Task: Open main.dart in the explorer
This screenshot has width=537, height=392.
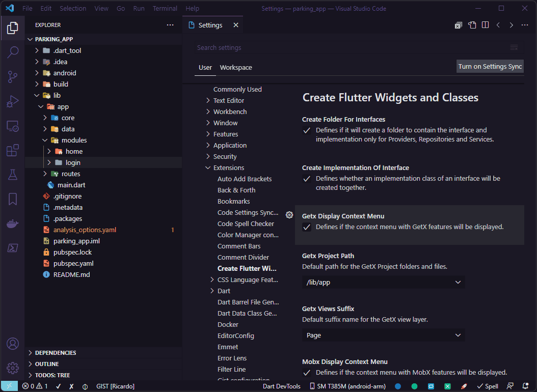Action: pos(71,185)
